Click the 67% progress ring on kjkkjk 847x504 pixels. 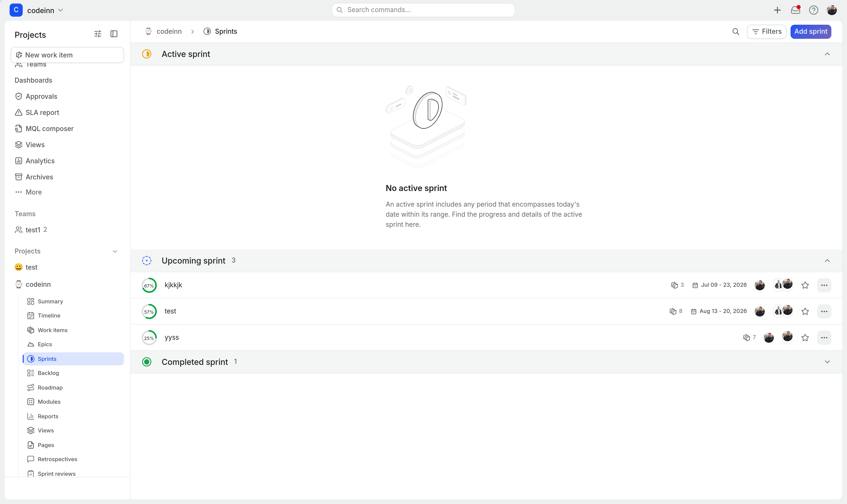coord(149,285)
